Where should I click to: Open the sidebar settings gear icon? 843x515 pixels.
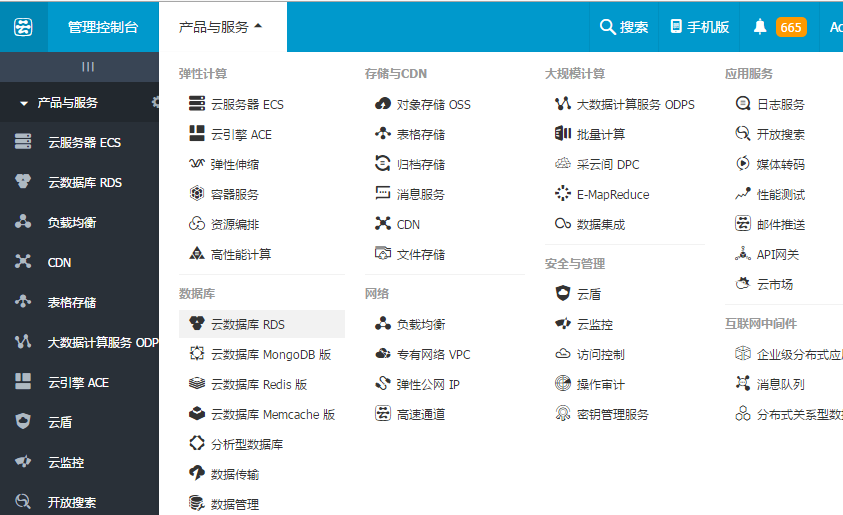155,102
